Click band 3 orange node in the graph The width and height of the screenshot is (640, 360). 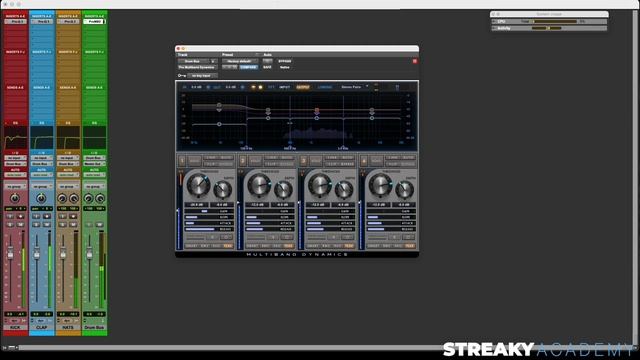click(x=317, y=110)
